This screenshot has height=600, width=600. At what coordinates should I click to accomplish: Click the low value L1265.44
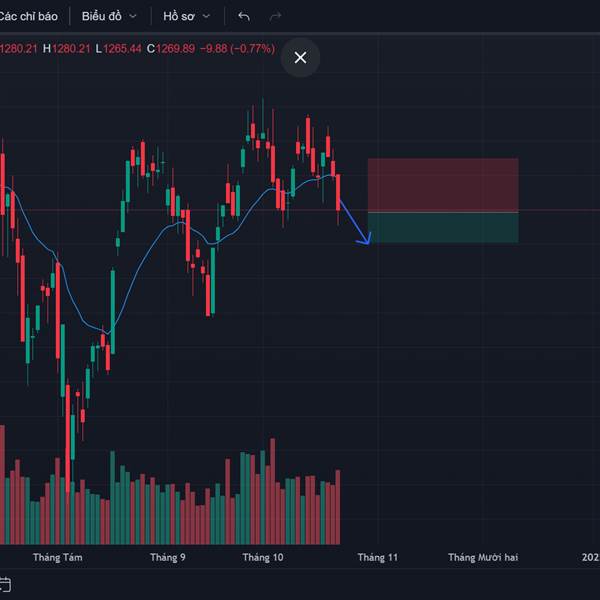[118, 49]
